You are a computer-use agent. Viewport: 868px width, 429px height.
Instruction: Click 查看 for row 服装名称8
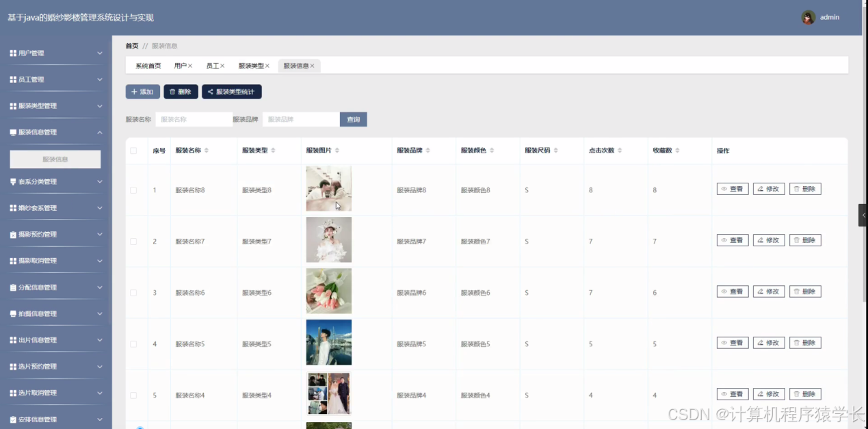(x=733, y=189)
